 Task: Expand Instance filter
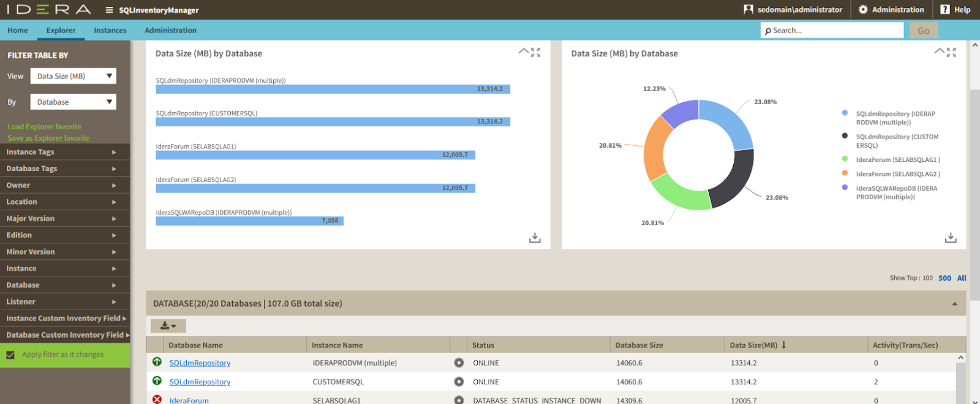click(x=65, y=269)
